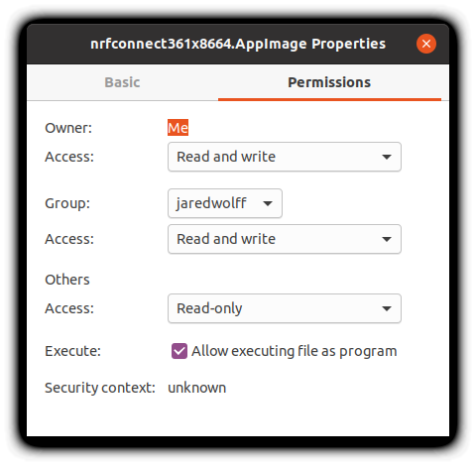Viewport: 476px width, 466px height.
Task: Click the arrow icon beside jaredwolff
Action: 268,203
